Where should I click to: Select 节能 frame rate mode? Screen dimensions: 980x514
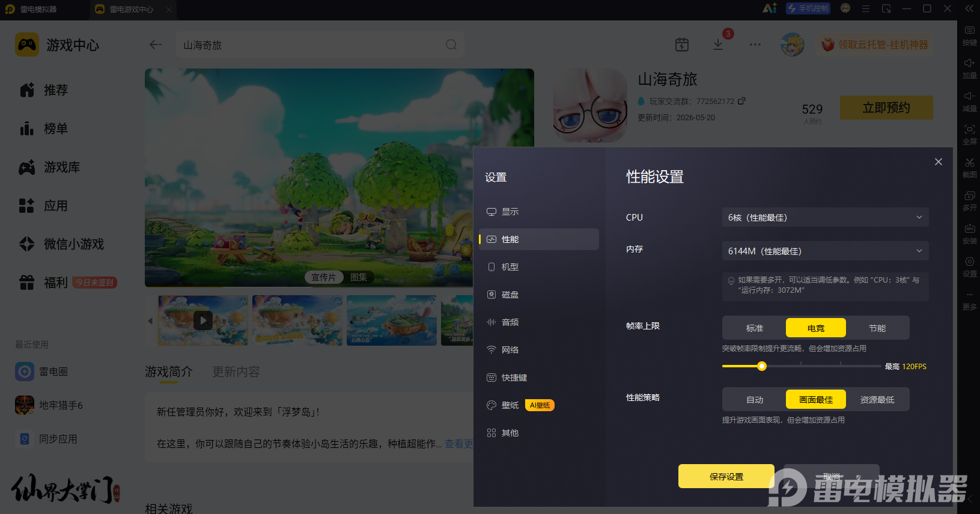[x=877, y=328]
